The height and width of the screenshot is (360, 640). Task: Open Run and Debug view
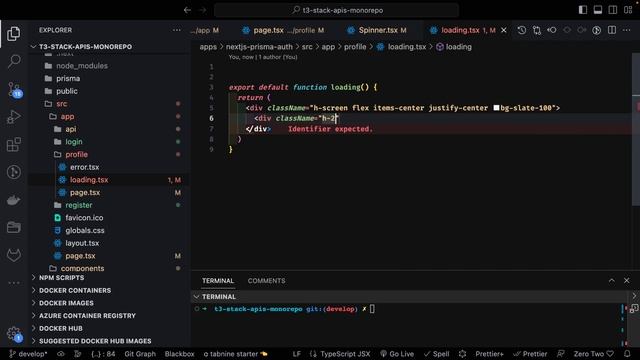click(13, 117)
